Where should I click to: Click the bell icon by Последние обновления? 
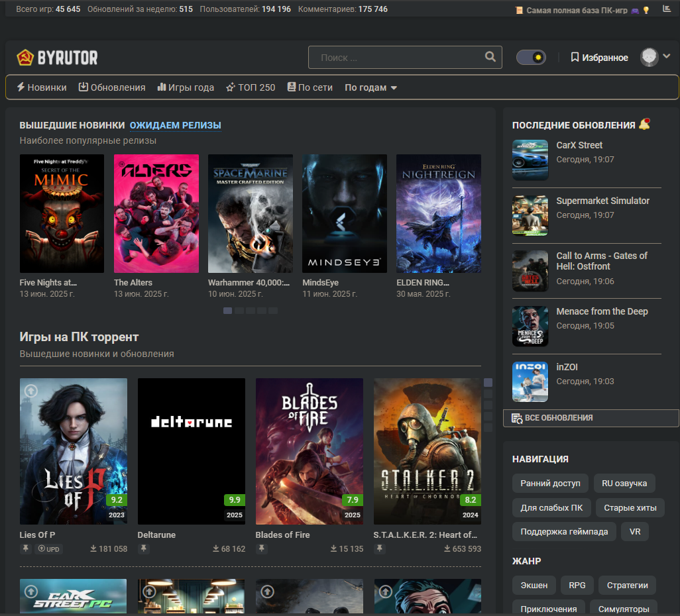[645, 124]
